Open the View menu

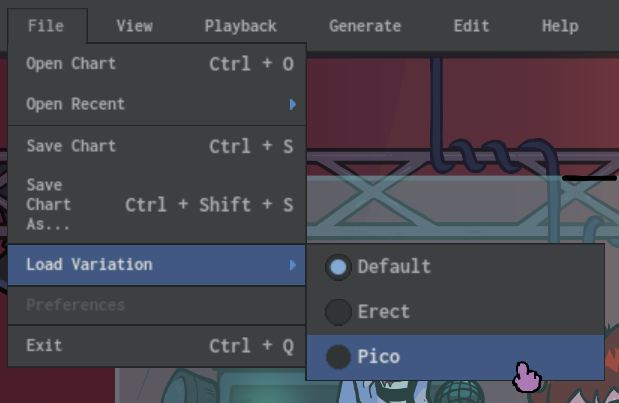click(134, 27)
